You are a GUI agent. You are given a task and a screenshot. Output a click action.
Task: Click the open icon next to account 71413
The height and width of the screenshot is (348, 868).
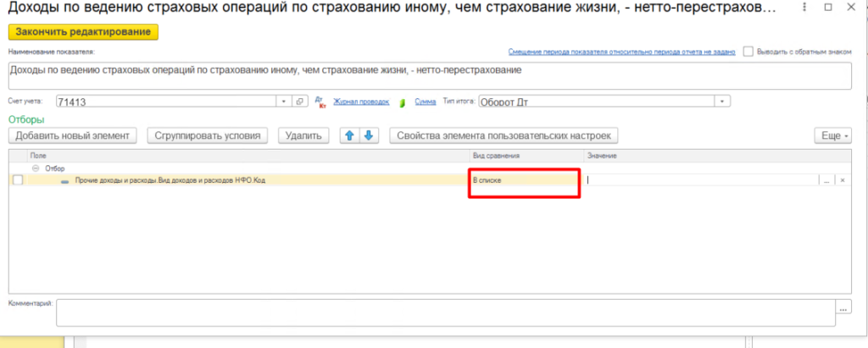299,102
